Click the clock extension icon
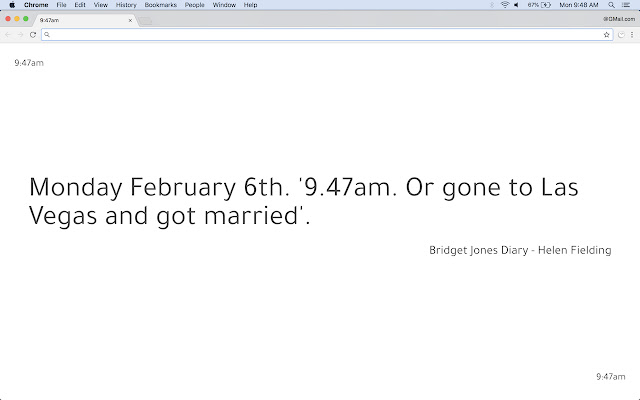Screen dimensions: 640x400 (x=621, y=34)
